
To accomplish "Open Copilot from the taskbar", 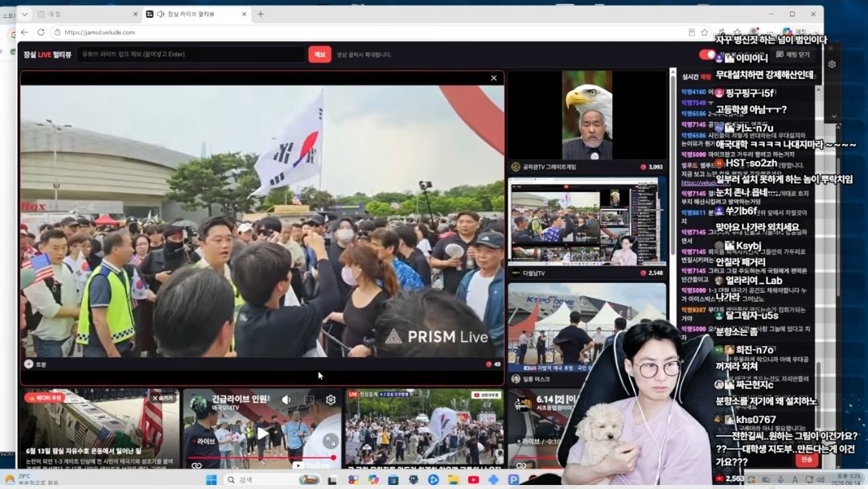I will coord(373,479).
